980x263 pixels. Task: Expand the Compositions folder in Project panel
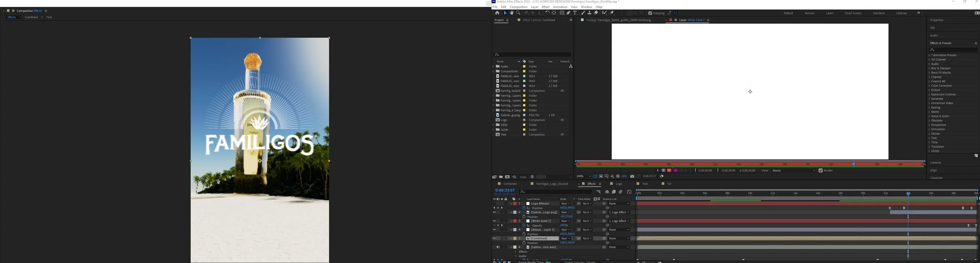coord(493,71)
